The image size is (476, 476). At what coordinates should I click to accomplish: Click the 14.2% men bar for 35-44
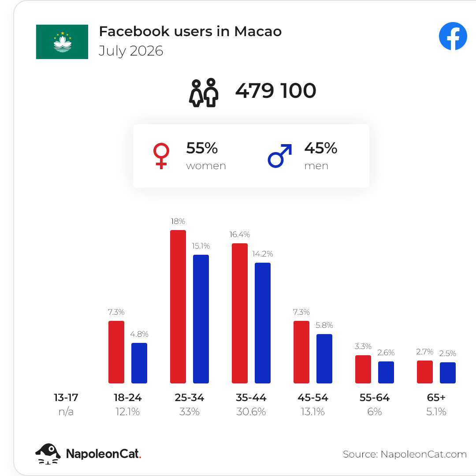click(x=263, y=323)
